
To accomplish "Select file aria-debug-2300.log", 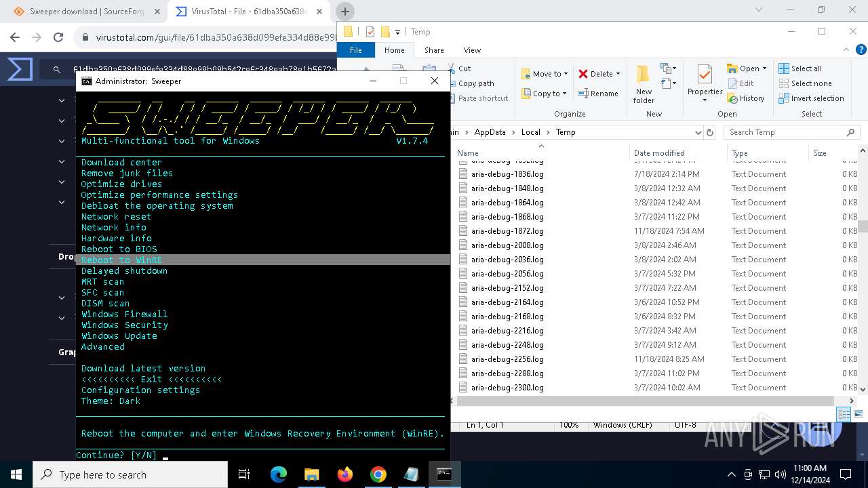I will 507,388.
